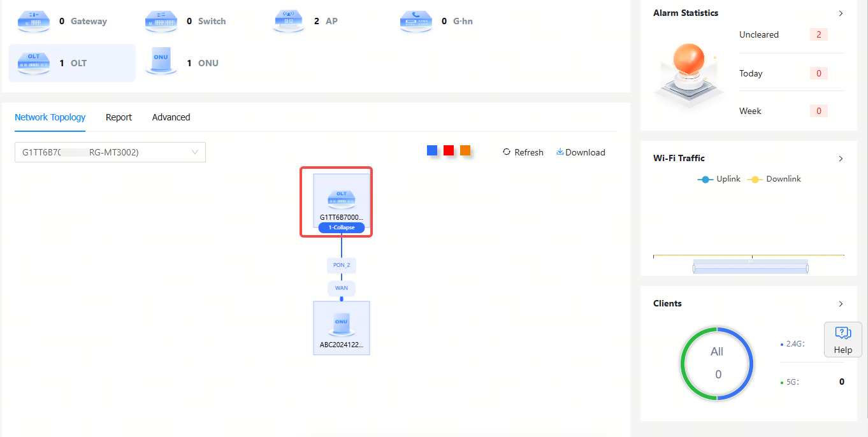Open the device selection dropdown
This screenshot has height=437, width=868.
(110, 152)
